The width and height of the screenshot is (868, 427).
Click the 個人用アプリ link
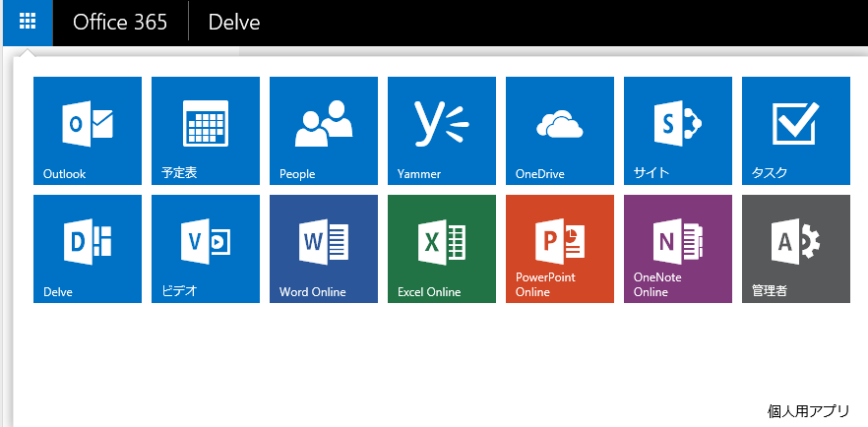[x=808, y=411]
